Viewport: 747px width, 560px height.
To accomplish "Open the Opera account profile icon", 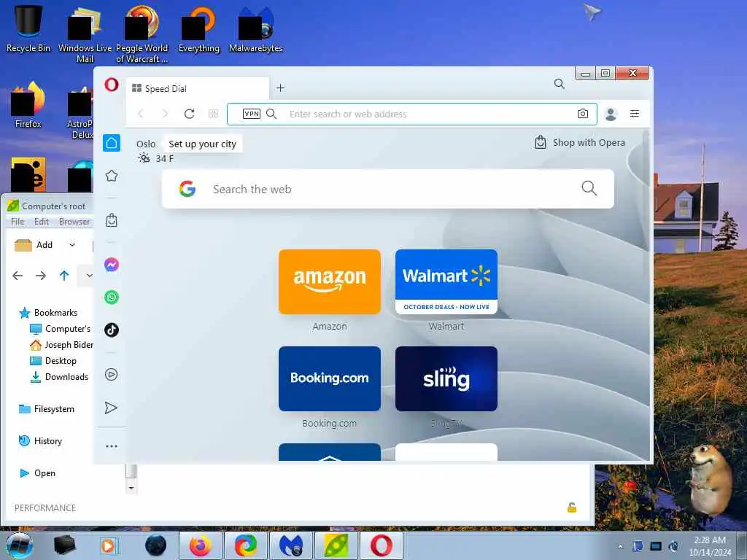I will [611, 114].
